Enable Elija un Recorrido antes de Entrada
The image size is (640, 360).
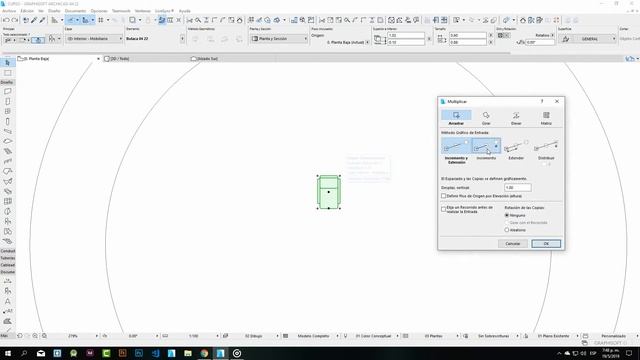click(444, 209)
